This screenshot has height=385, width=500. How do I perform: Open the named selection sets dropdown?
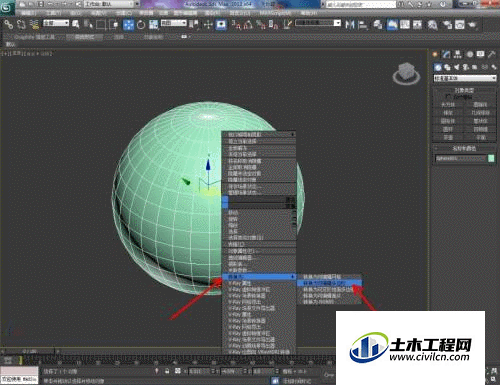tap(318, 23)
